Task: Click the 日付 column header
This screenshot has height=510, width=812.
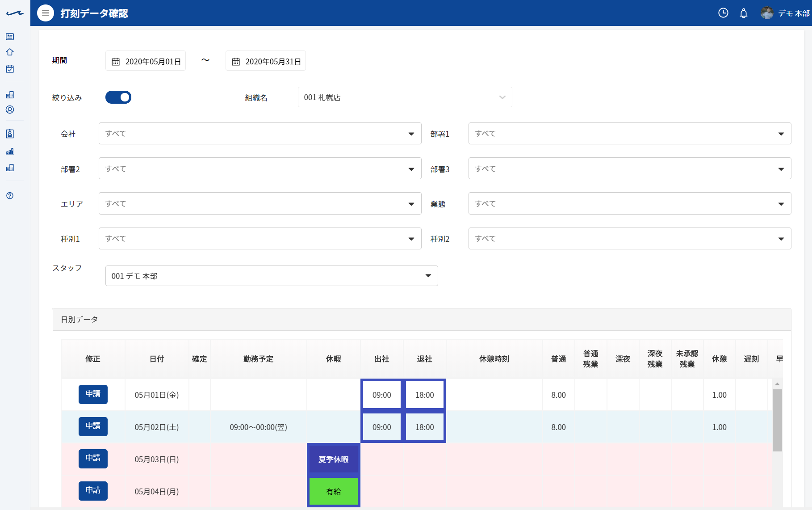Action: pos(157,359)
